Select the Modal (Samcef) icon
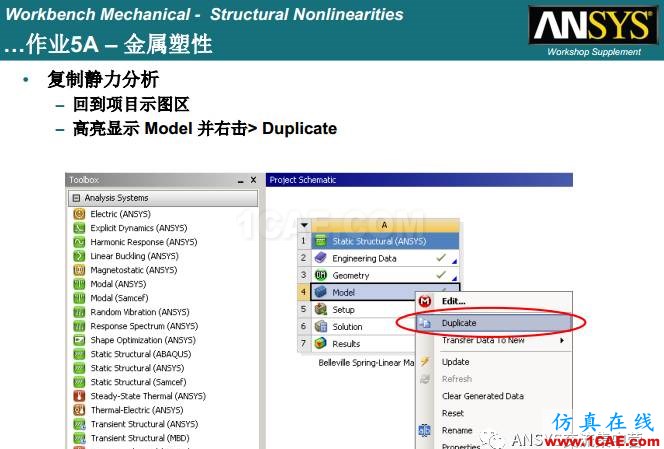 pos(79,298)
